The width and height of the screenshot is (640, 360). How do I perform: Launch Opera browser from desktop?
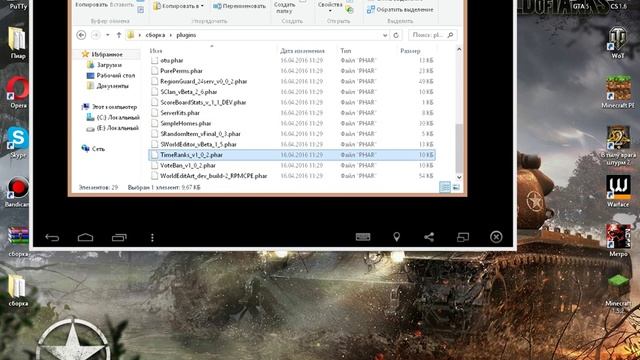[18, 93]
